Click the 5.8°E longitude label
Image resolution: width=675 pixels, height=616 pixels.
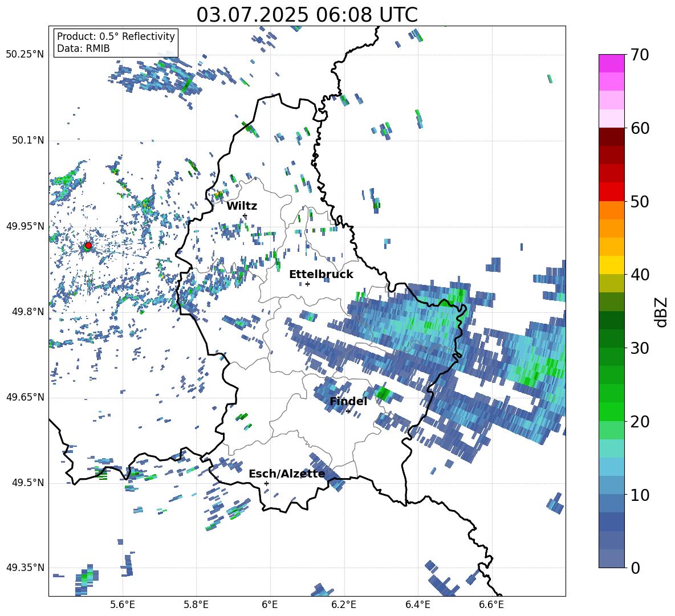(x=196, y=605)
